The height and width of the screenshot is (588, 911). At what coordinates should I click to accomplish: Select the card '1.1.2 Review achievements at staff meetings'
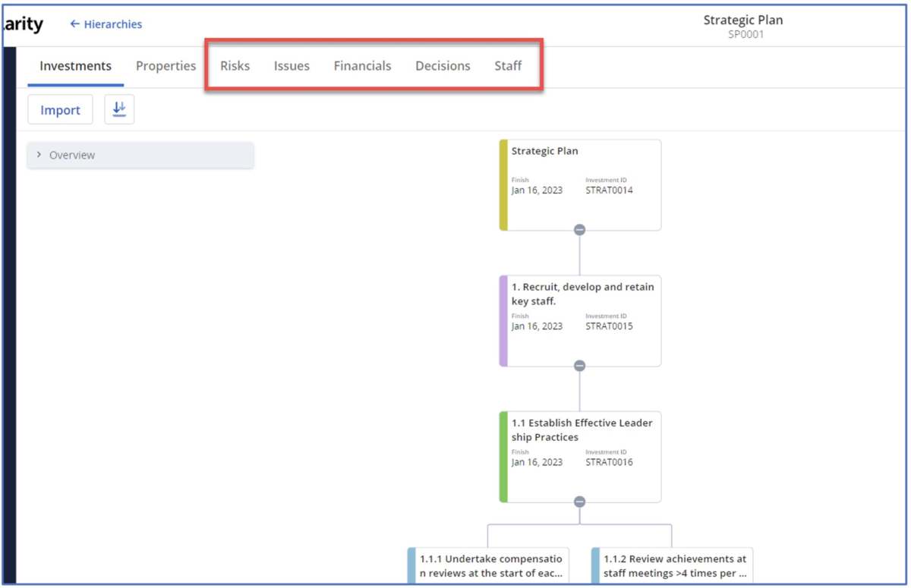(672, 565)
